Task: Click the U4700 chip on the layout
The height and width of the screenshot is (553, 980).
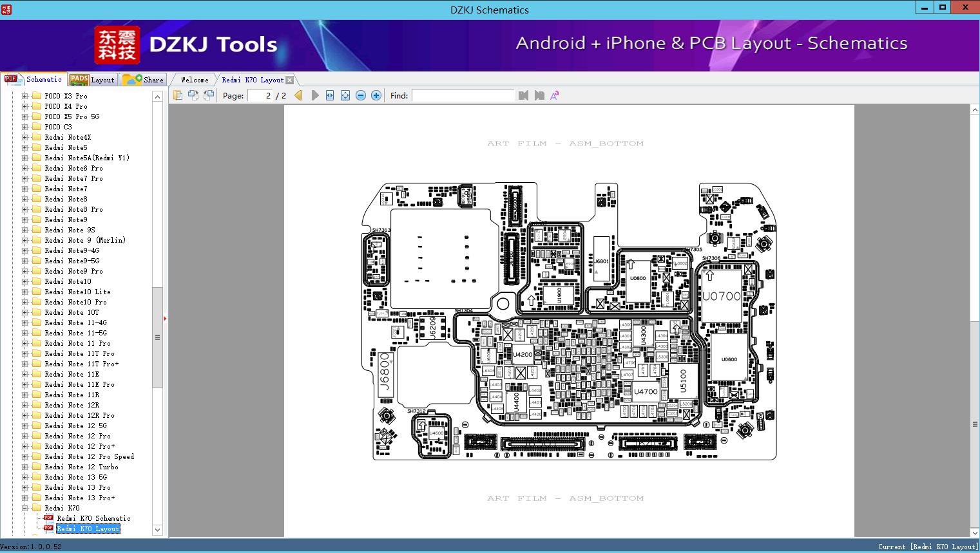Action: click(x=646, y=391)
